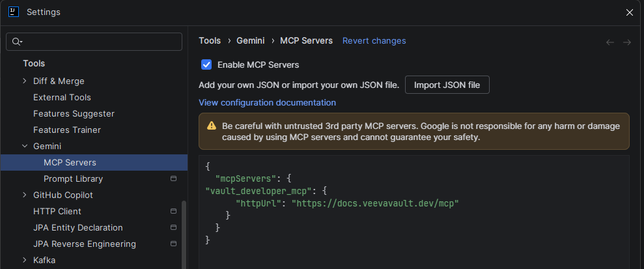
Task: Click the Revert changes link
Action: tap(374, 40)
